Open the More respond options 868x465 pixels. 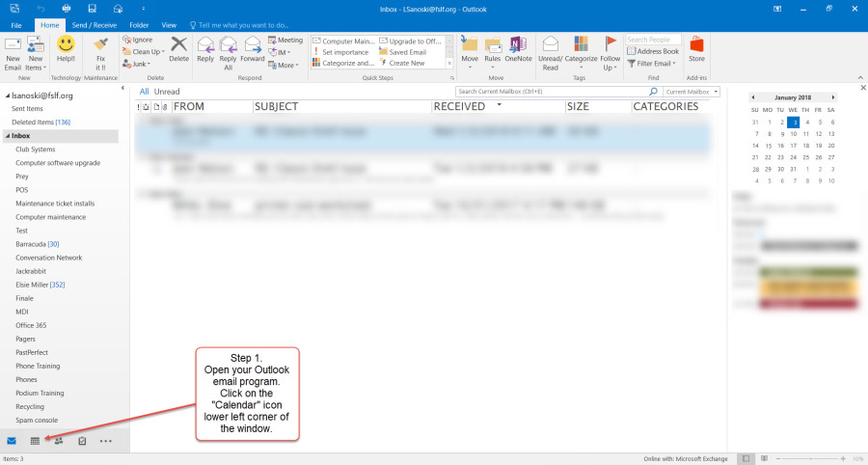tap(284, 65)
